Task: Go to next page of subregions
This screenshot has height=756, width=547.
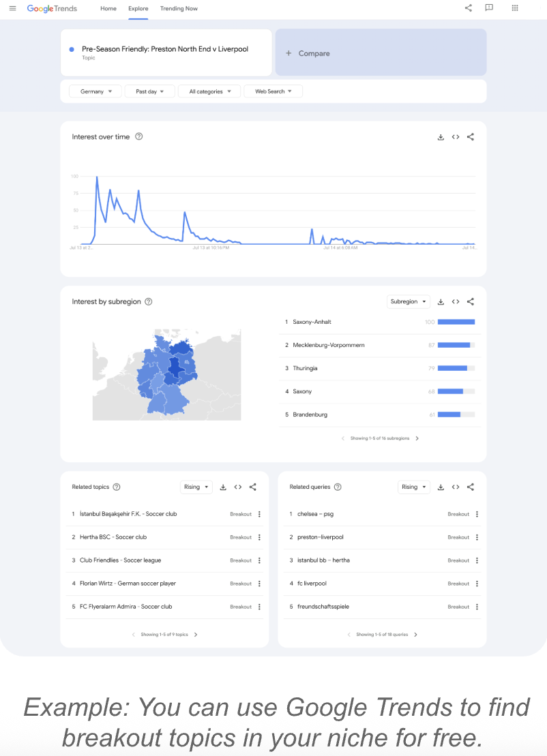Action: (x=417, y=438)
